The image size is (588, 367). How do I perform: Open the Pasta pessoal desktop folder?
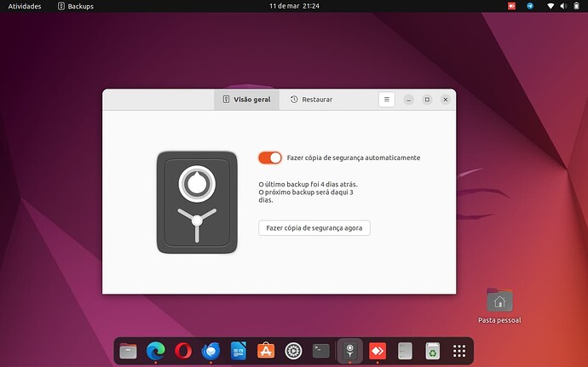point(499,306)
